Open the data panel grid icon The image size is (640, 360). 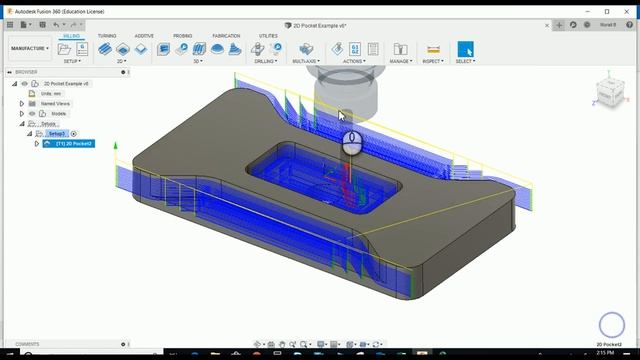click(10, 25)
